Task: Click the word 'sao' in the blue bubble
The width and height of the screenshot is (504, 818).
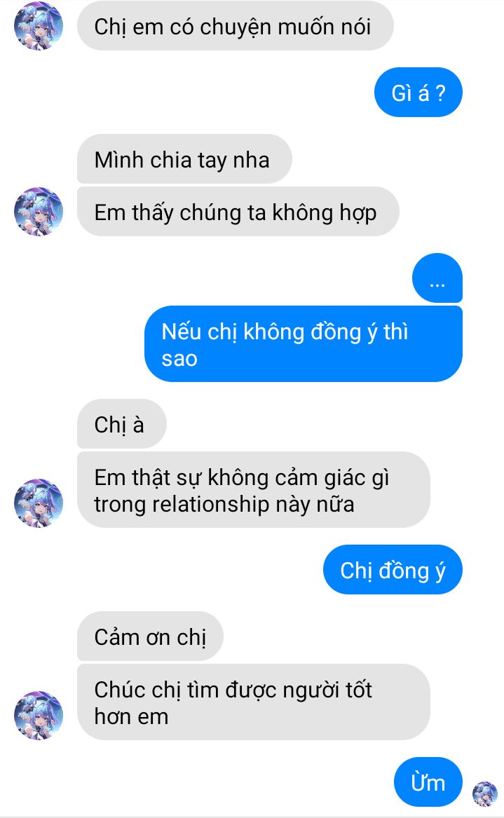Action: pos(179,359)
